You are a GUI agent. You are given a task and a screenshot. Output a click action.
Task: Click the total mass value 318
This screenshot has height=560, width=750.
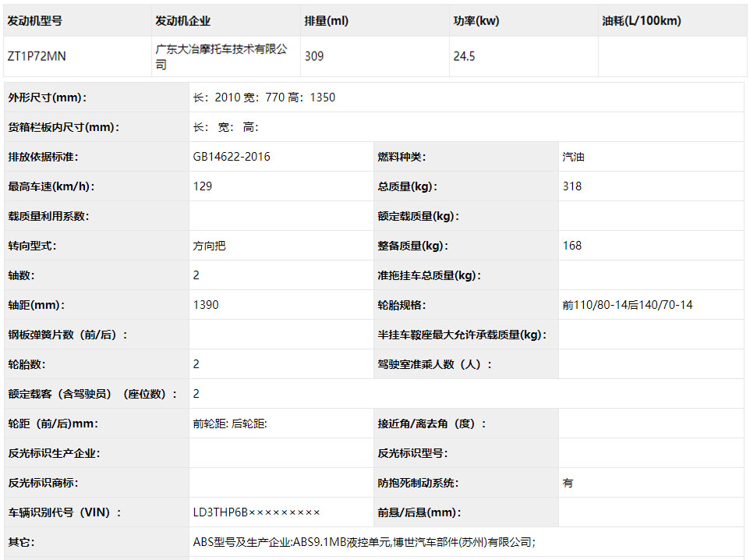(x=571, y=186)
